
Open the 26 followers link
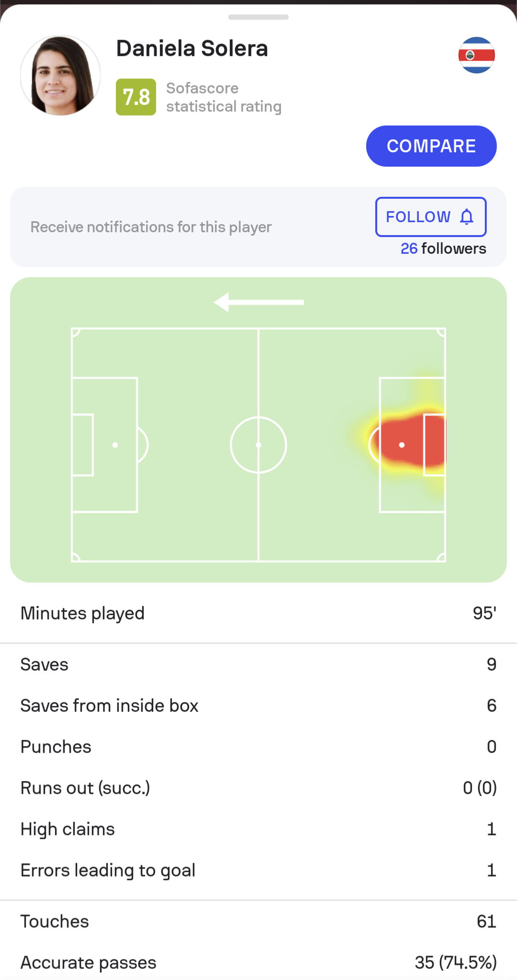[443, 248]
